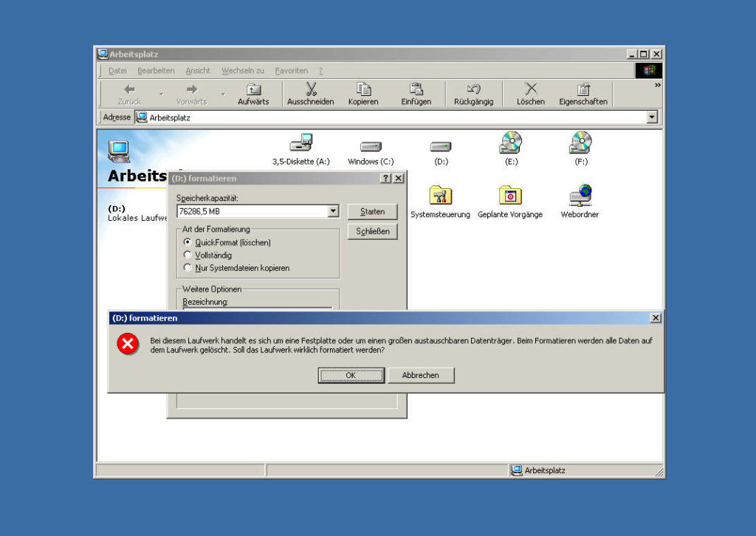Click the Rückgängig toolbar icon
Screen dimensions: 756x536
pyautogui.click(x=473, y=90)
